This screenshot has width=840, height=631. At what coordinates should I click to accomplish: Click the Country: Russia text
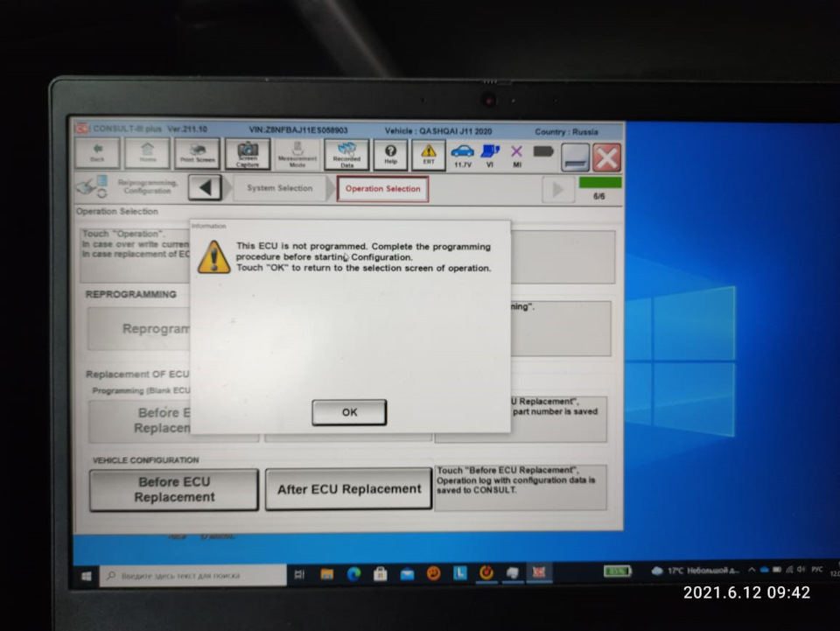566,132
